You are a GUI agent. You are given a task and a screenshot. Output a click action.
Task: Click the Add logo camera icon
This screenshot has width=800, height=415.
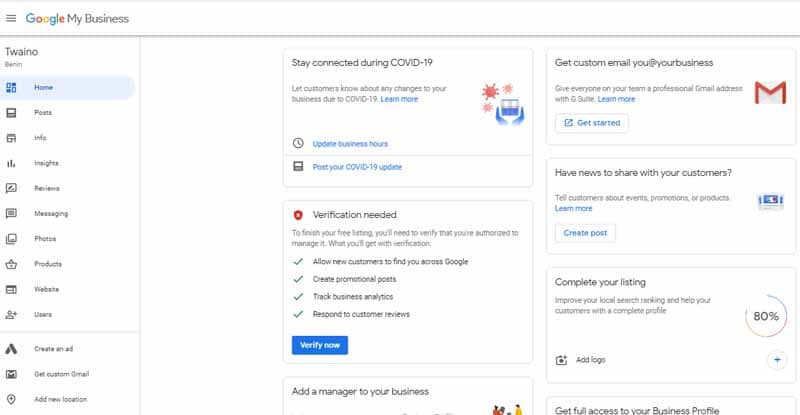tap(561, 360)
